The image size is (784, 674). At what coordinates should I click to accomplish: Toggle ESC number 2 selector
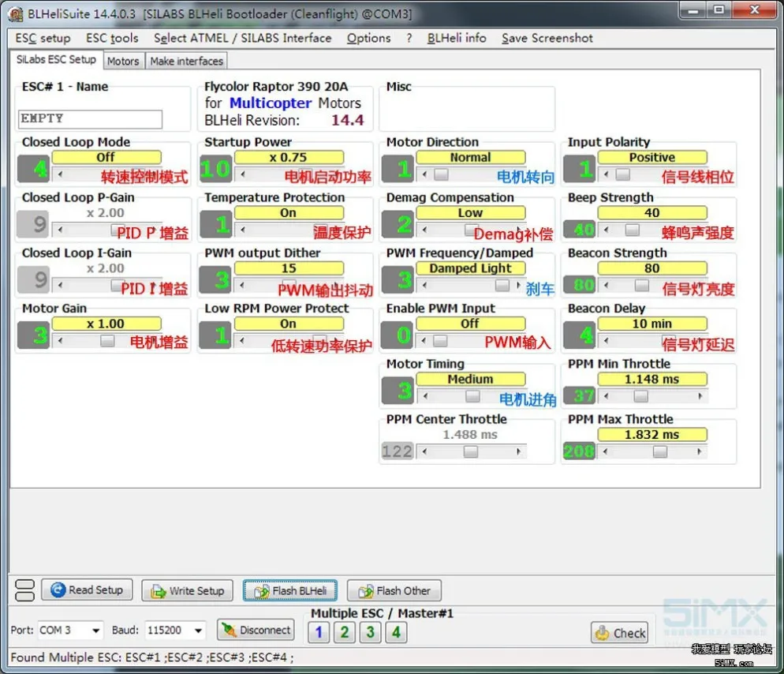(345, 632)
